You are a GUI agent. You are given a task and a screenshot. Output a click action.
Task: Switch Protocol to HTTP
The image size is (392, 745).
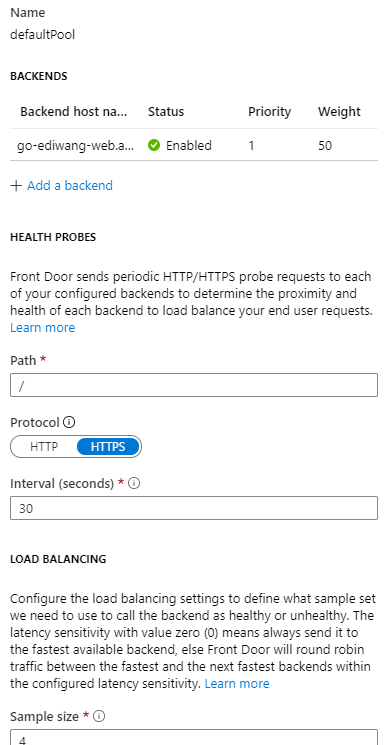pos(44,447)
